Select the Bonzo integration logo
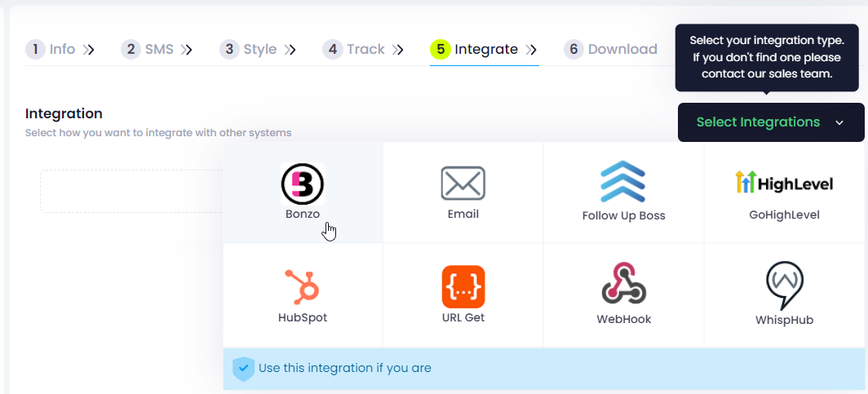Viewport: 868px width, 394px height. coord(302,184)
